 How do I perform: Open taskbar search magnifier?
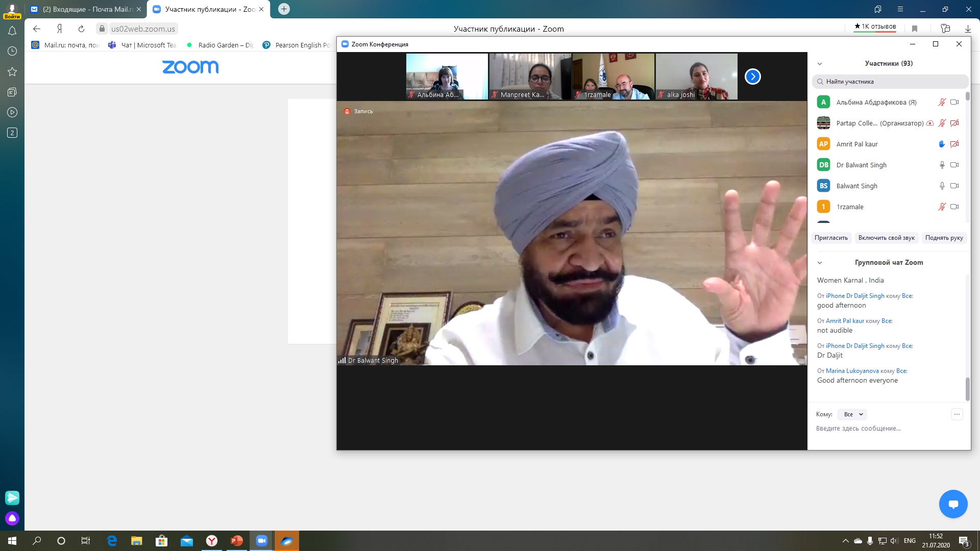click(37, 541)
